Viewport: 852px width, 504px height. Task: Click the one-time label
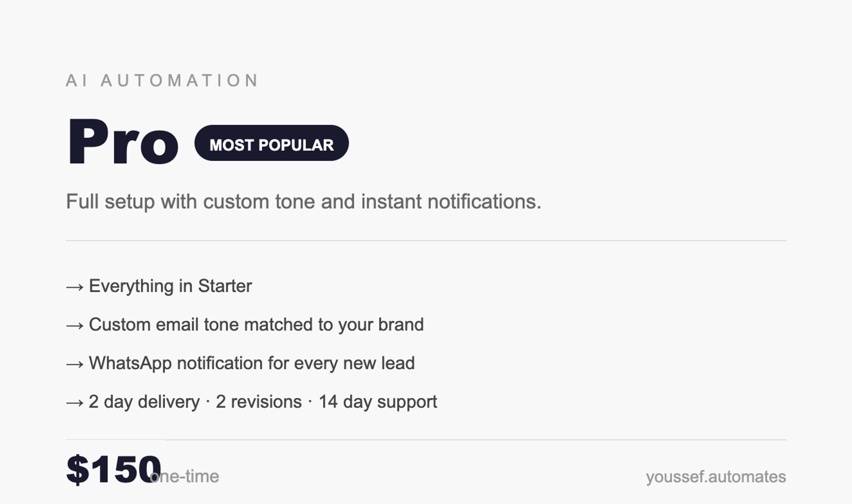(x=184, y=476)
